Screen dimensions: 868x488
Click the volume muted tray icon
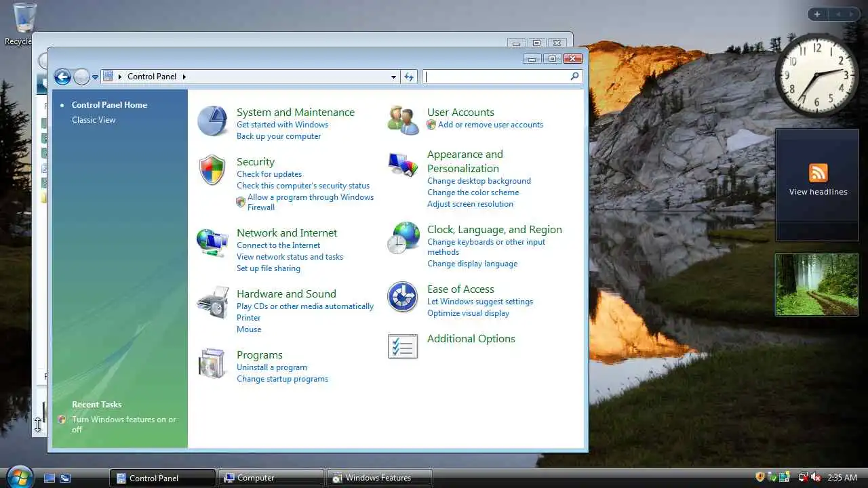(x=816, y=477)
